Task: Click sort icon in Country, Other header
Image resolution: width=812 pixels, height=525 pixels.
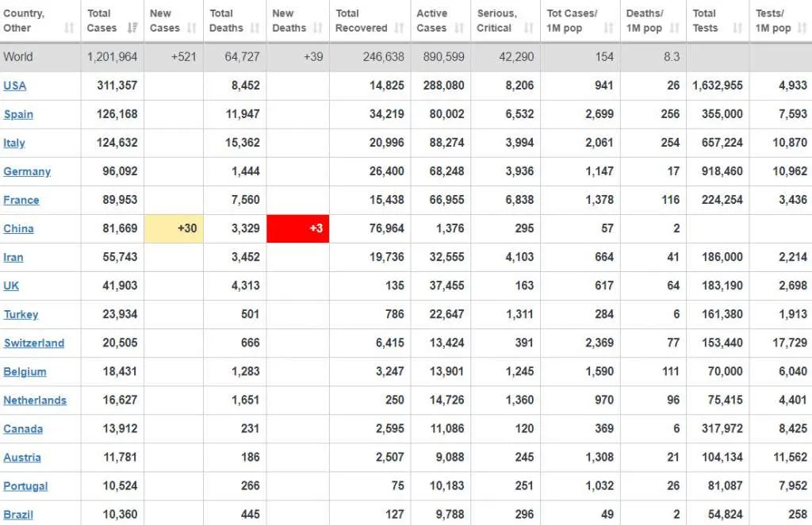Action: pos(69,28)
